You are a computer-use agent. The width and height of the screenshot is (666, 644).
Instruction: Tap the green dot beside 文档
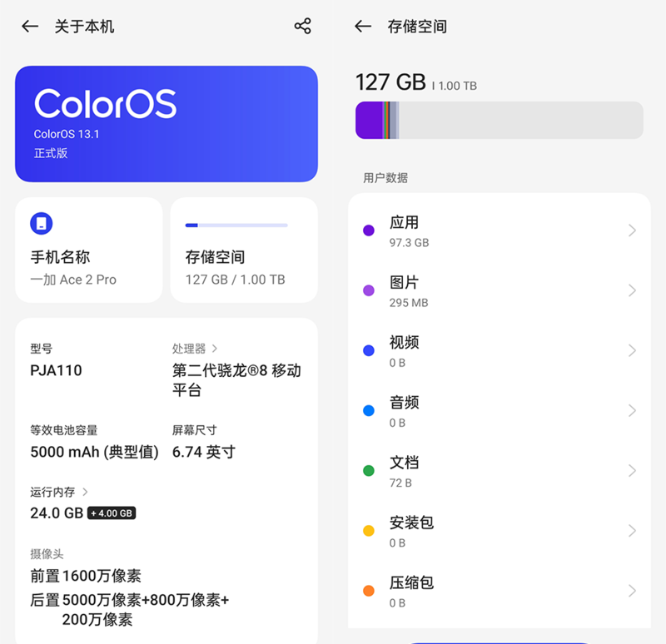click(369, 471)
